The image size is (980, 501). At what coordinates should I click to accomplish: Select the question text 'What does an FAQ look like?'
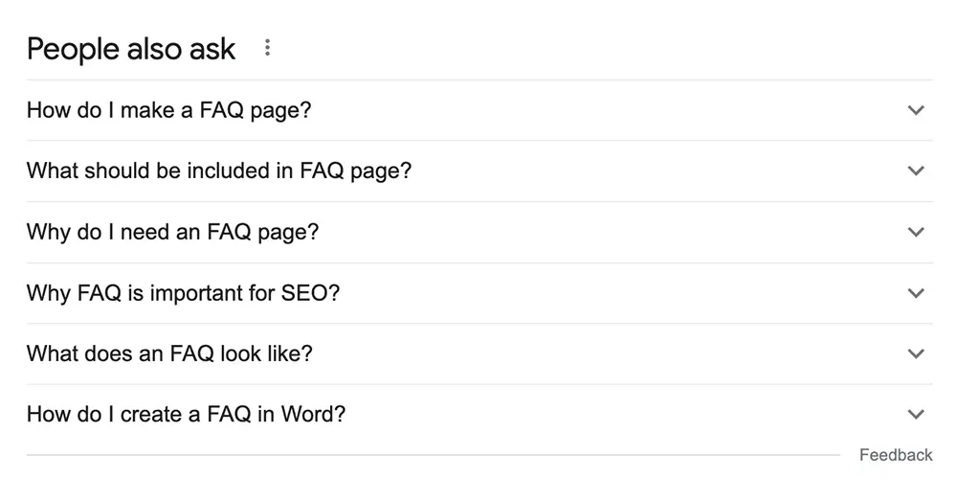point(169,353)
